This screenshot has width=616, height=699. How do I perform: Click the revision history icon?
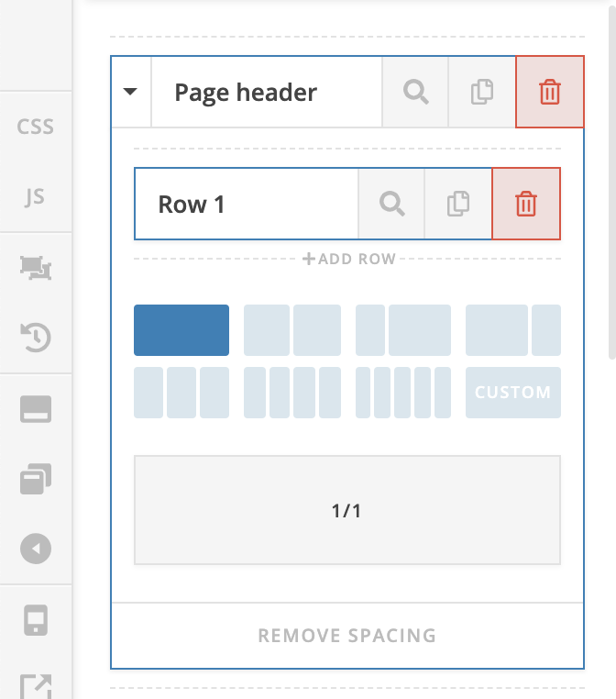[36, 338]
